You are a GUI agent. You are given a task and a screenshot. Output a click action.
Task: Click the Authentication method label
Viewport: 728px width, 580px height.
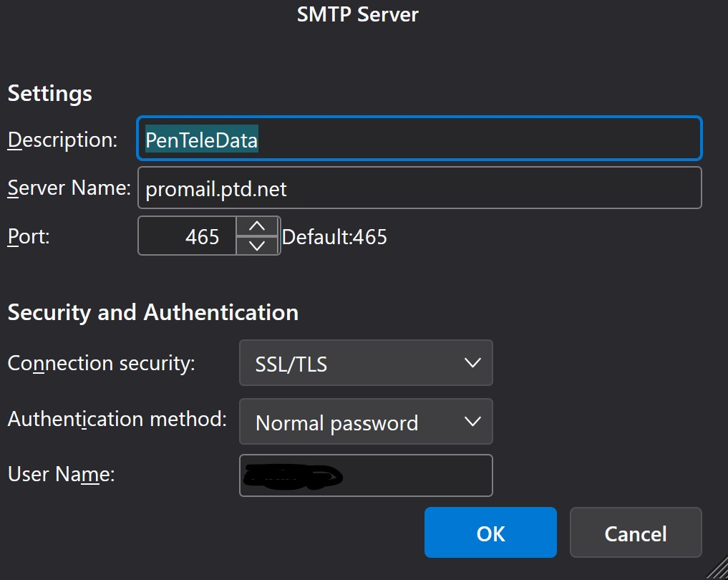click(x=117, y=419)
